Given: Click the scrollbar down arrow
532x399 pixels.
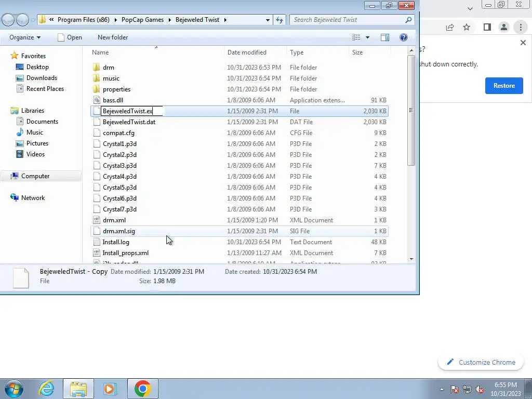Looking at the screenshot, I should pyautogui.click(x=411, y=259).
